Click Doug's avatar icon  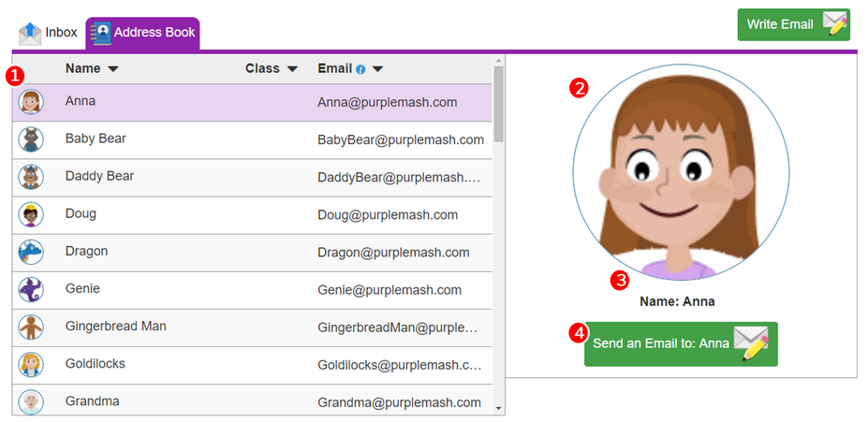tap(31, 214)
